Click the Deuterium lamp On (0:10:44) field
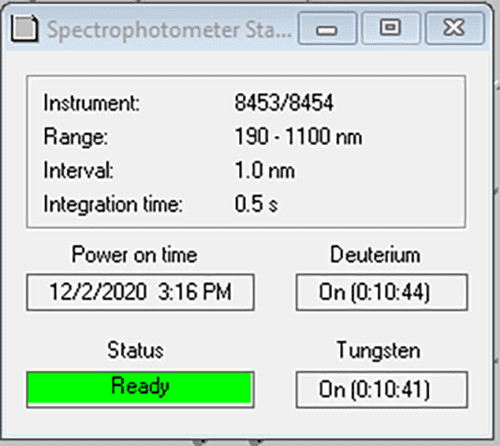The height and width of the screenshot is (446, 500). click(x=382, y=292)
